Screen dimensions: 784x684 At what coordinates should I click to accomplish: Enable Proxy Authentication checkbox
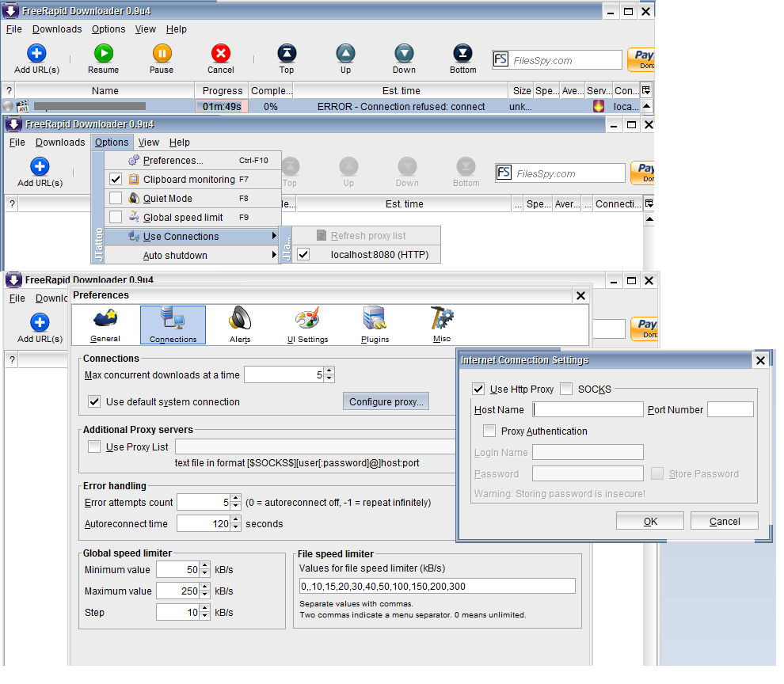(x=489, y=431)
